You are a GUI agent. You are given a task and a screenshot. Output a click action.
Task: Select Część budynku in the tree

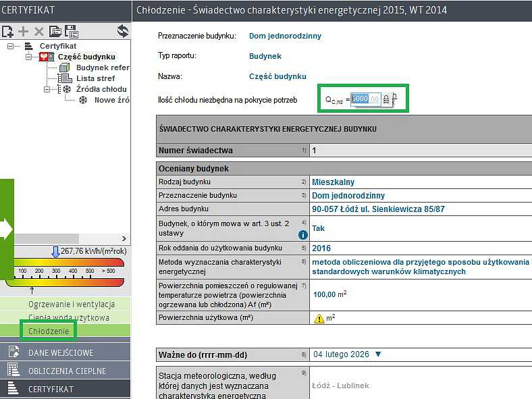click(86, 57)
